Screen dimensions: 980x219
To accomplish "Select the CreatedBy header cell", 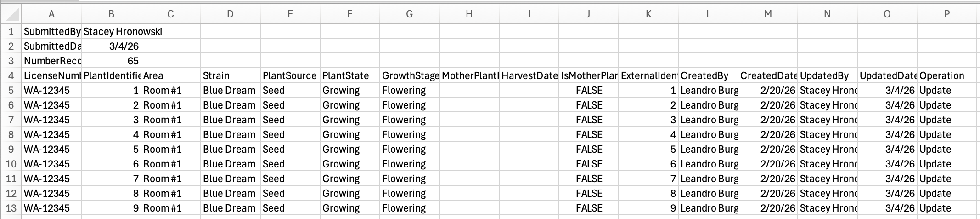I will tap(708, 76).
